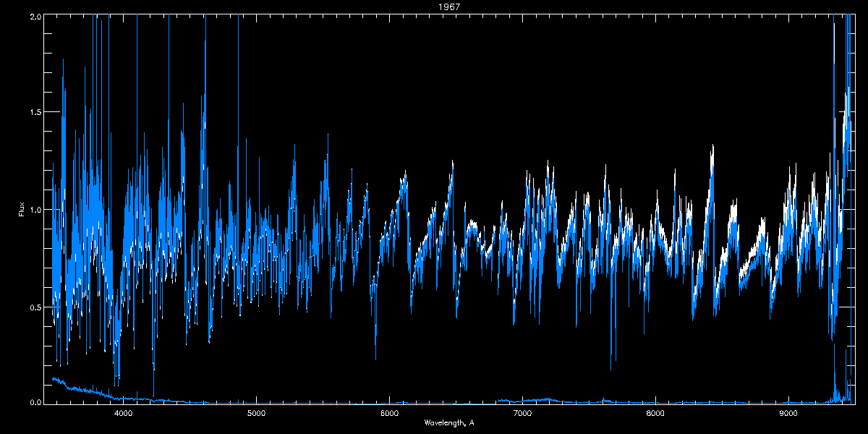Select the 9000 x-axis tick label
The image size is (868, 434).
tap(788, 414)
